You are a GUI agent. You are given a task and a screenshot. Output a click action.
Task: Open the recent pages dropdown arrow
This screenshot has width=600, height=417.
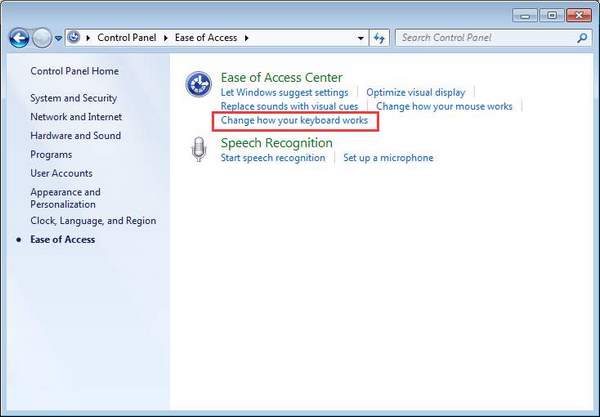tap(58, 38)
